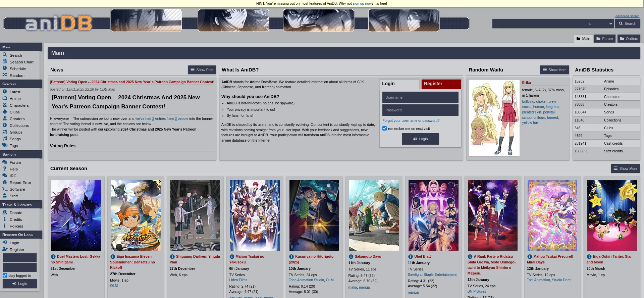Select the Login tab in login panel
Screen dimensions: 644x298
tap(399, 84)
